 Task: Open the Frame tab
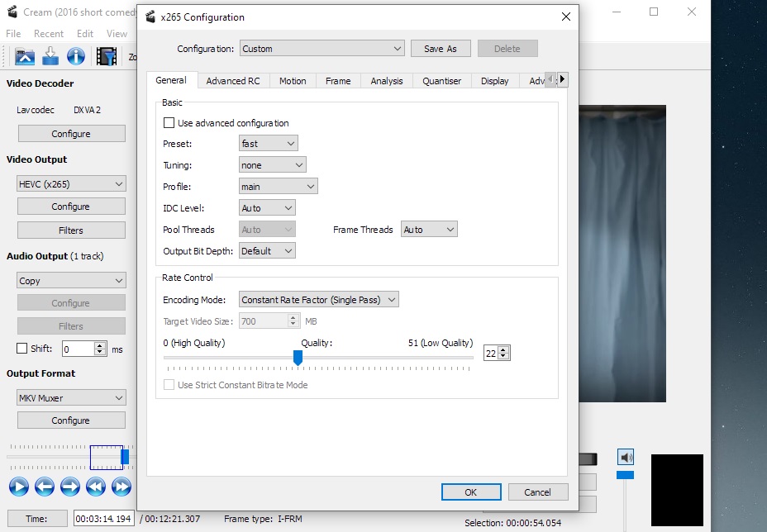tap(339, 81)
